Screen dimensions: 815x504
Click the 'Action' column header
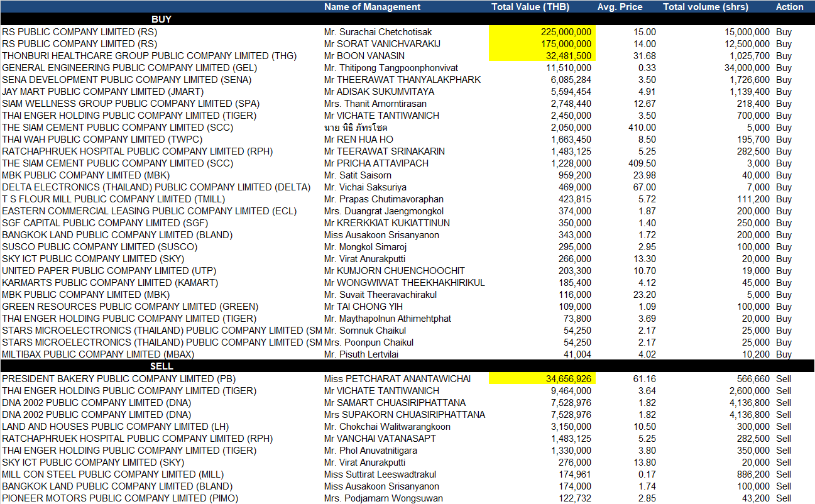[x=789, y=7]
